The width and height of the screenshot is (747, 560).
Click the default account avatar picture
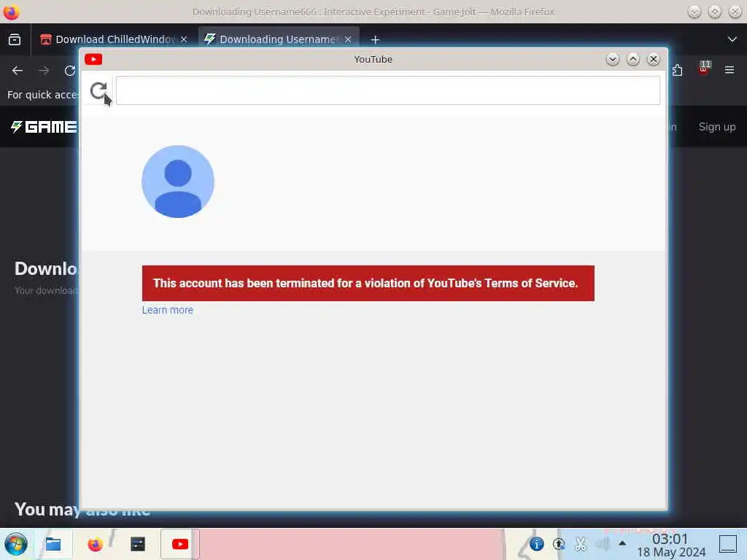(178, 182)
